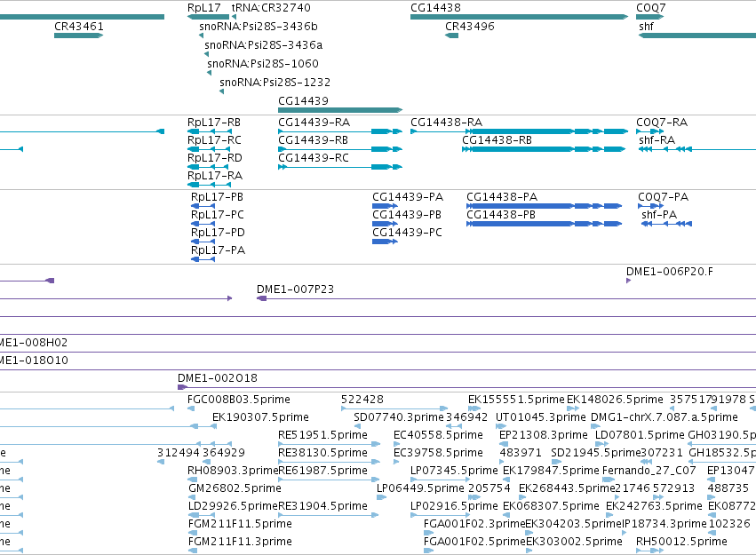The height and width of the screenshot is (555, 756).
Task: Select the FGM211F11.5prime EST label
Action: (240, 524)
